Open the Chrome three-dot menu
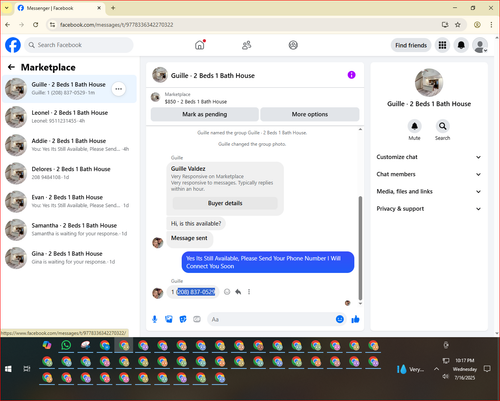500x401 pixels. [491, 25]
